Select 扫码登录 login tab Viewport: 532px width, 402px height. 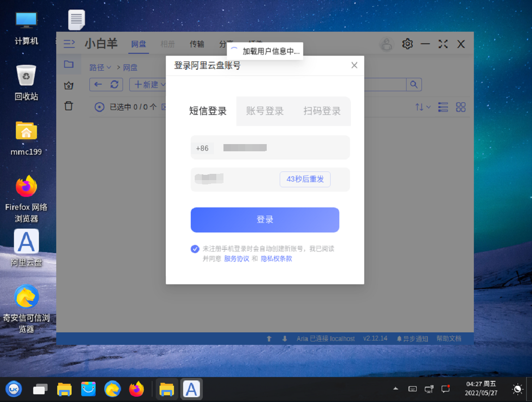(322, 111)
